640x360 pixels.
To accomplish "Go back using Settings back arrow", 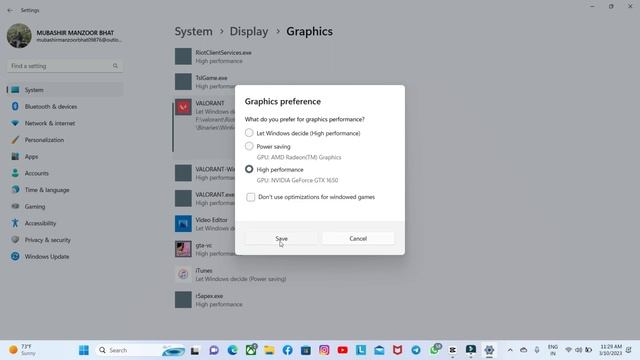I will [x=10, y=10].
